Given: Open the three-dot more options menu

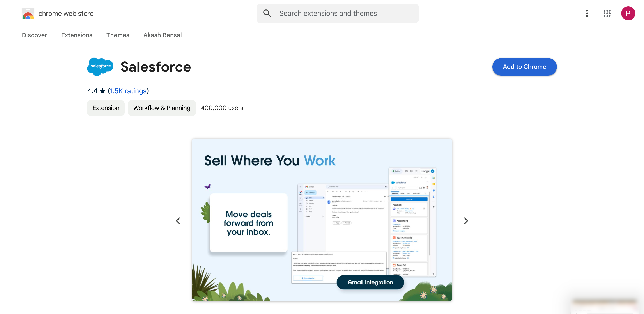Looking at the screenshot, I should pyautogui.click(x=587, y=14).
